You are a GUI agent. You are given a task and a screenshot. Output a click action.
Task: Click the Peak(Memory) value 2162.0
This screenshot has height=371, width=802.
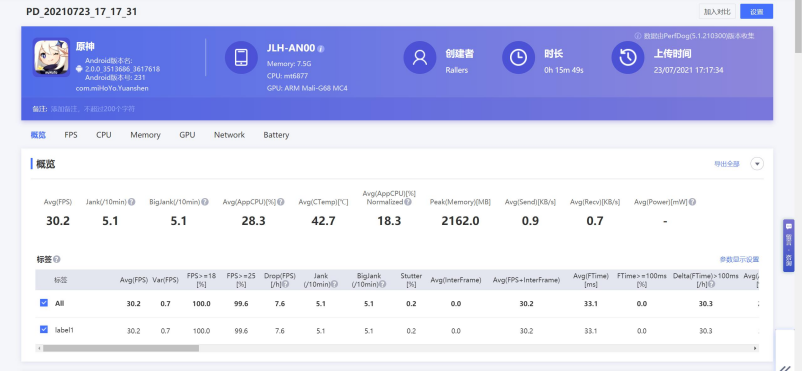click(x=460, y=221)
